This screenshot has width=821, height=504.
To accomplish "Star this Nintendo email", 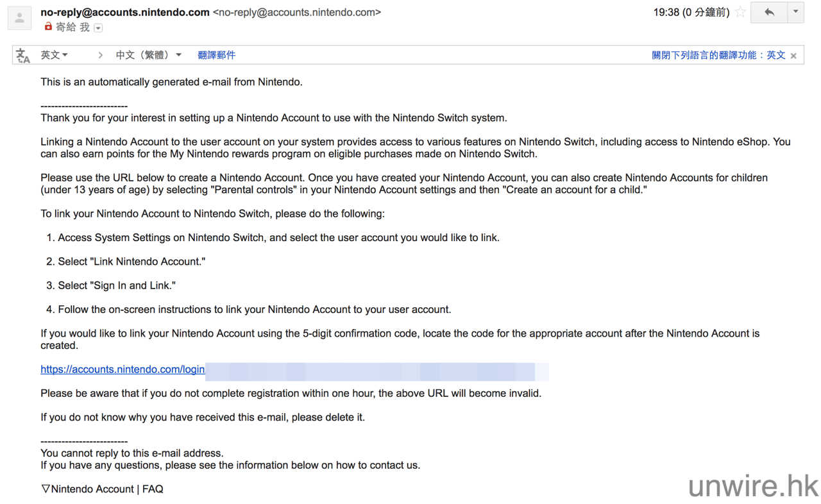I will 741,12.
